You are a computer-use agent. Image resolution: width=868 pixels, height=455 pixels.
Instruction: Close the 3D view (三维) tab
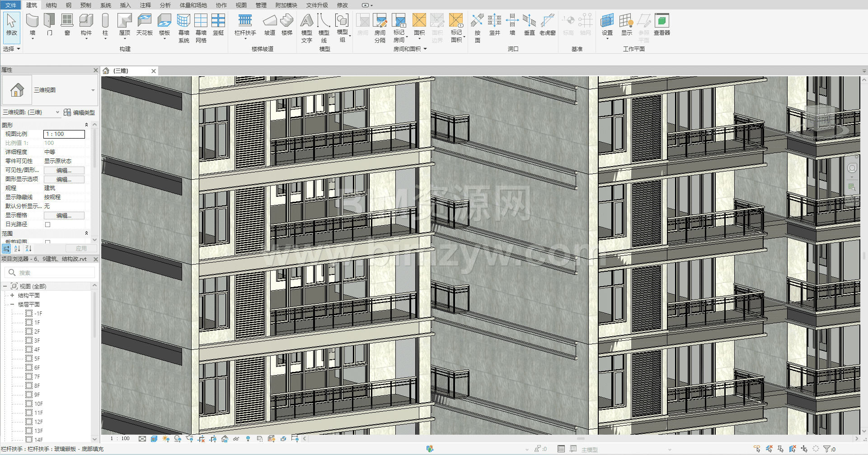(x=154, y=71)
